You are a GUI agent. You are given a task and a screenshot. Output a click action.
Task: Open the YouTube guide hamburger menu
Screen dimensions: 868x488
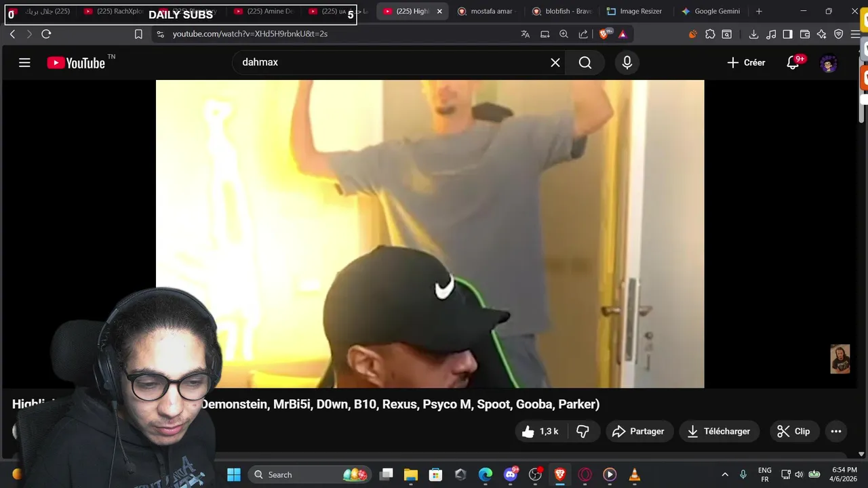click(24, 63)
